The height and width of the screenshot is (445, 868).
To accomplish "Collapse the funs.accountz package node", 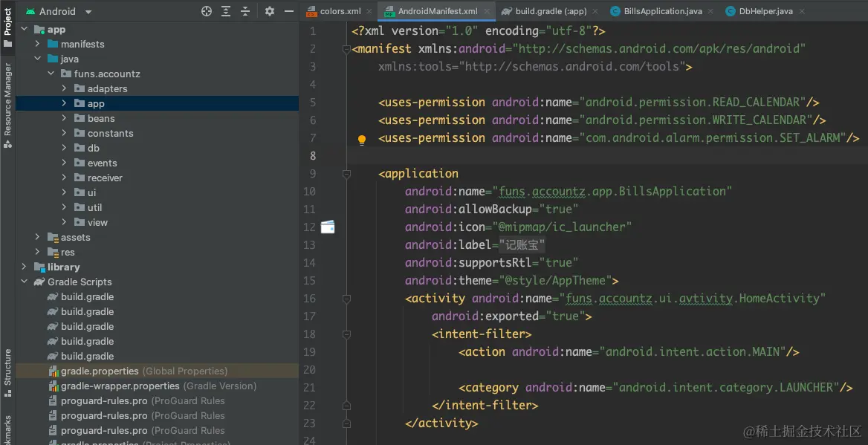I will [51, 74].
